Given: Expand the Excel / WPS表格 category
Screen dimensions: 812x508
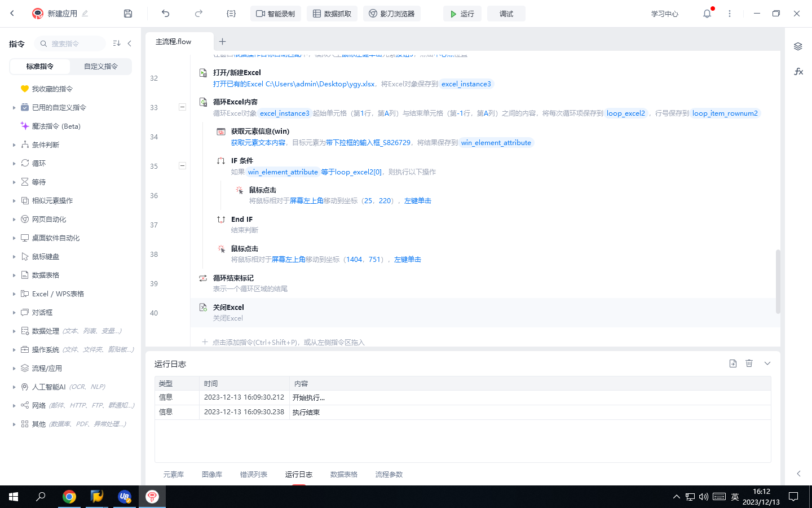Looking at the screenshot, I should [x=14, y=294].
